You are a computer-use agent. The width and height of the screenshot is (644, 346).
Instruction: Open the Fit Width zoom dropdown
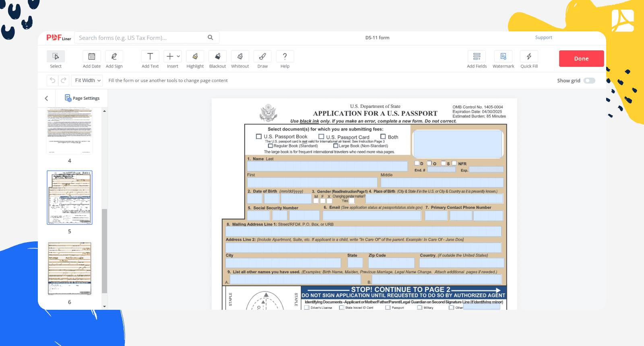pyautogui.click(x=88, y=80)
